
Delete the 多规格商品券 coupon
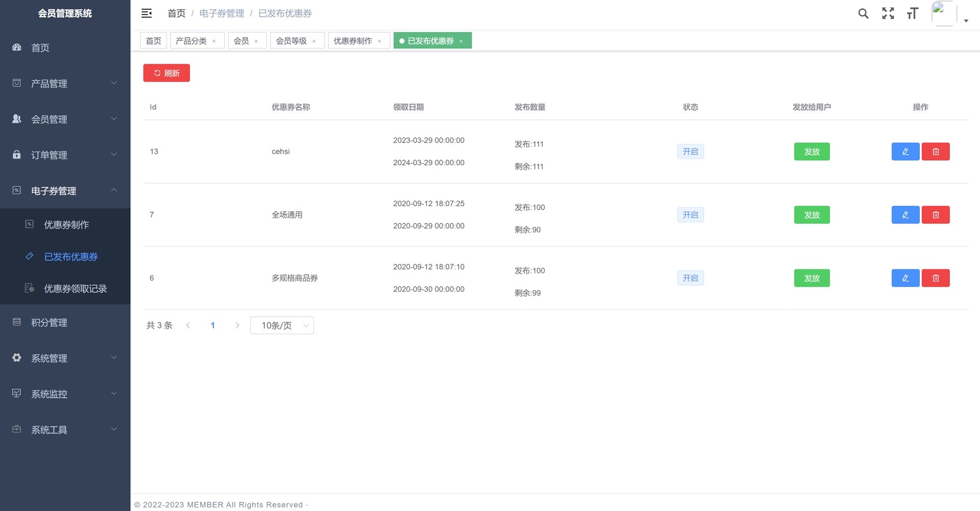coord(935,278)
